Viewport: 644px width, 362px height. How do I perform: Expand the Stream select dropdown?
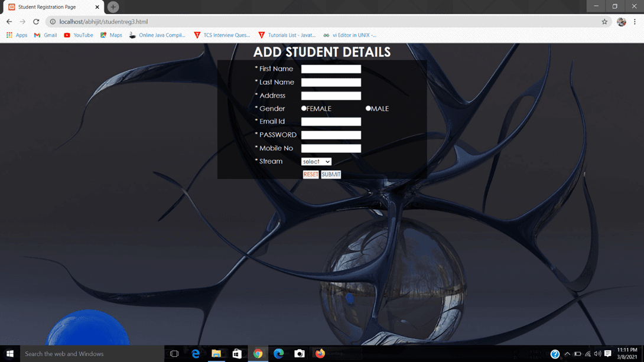pos(316,162)
